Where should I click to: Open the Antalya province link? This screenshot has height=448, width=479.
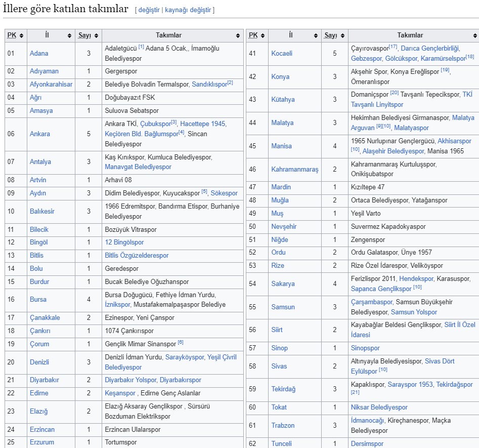tap(40, 162)
